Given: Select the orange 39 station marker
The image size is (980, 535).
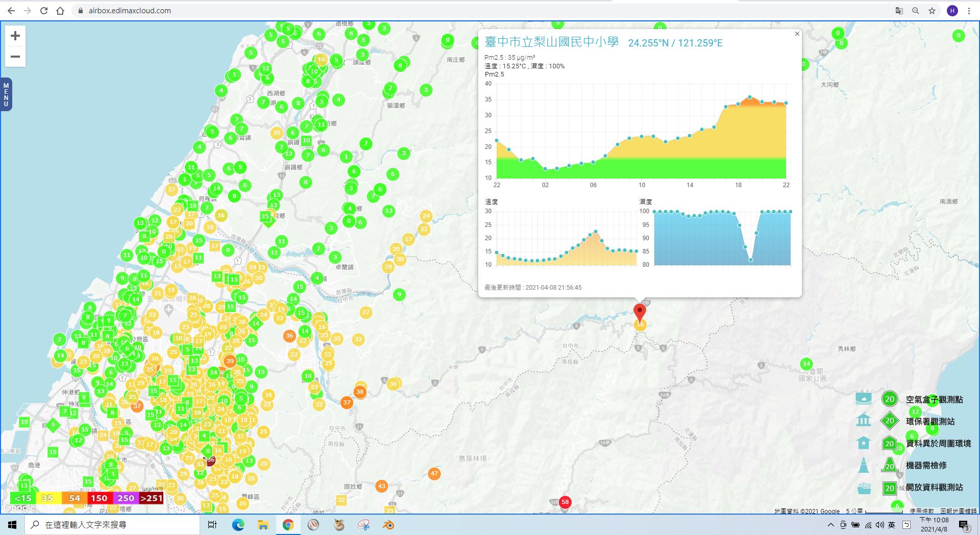Looking at the screenshot, I should click(x=230, y=361).
